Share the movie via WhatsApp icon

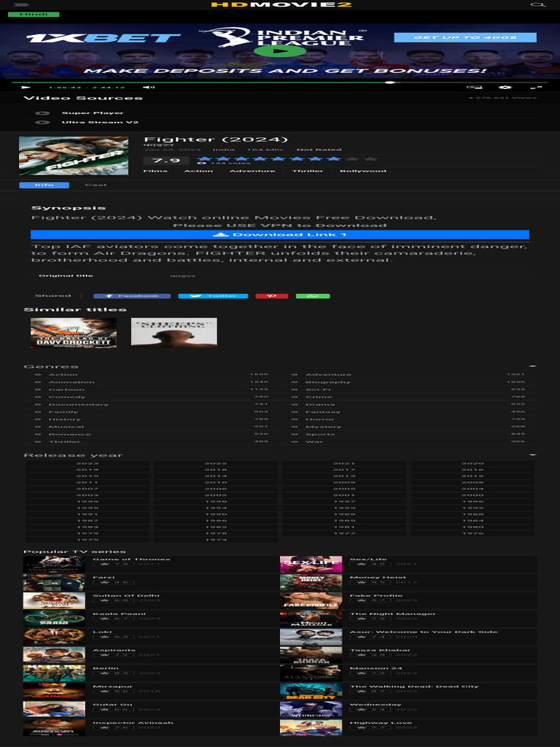[x=313, y=296]
